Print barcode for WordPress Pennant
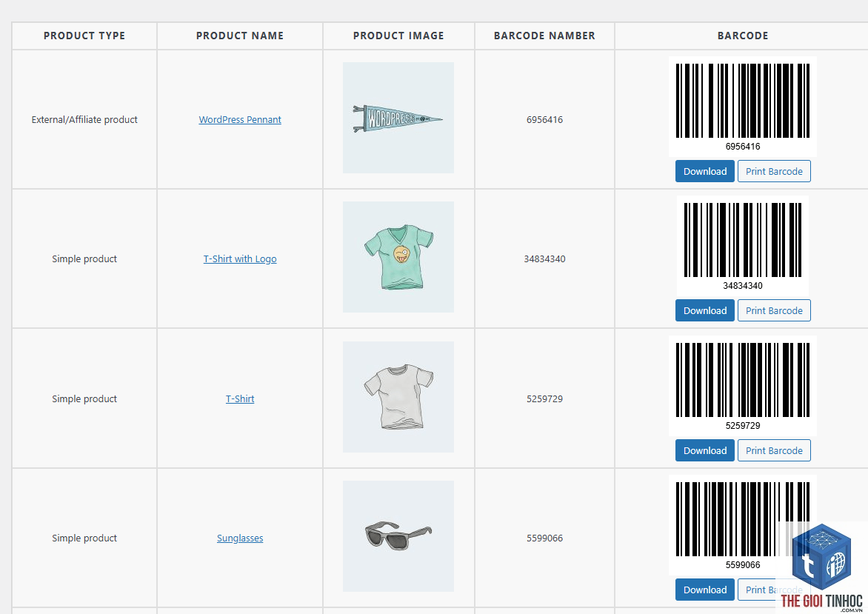Image resolution: width=868 pixels, height=614 pixels. point(774,171)
